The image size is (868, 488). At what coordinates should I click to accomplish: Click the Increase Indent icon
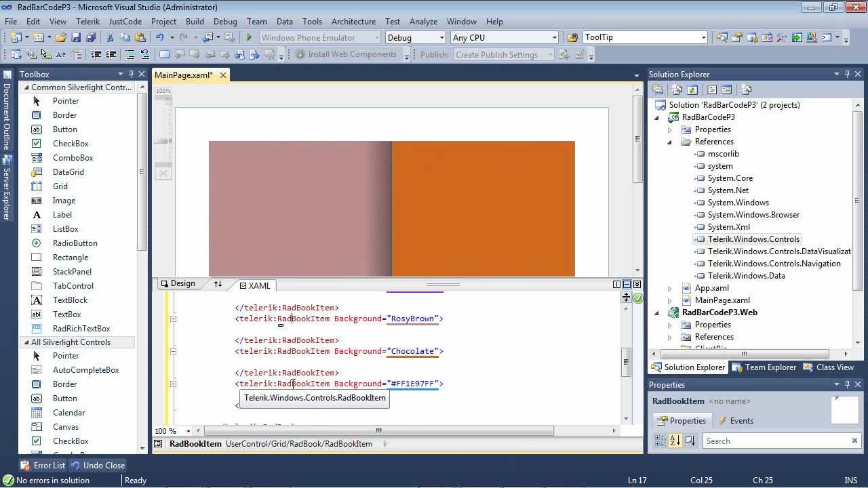pos(111,54)
